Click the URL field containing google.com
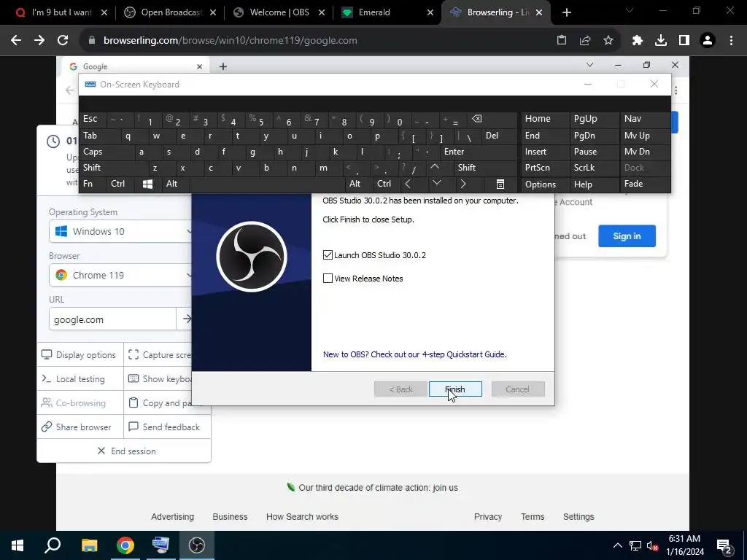The height and width of the screenshot is (560, 747). coord(112,319)
